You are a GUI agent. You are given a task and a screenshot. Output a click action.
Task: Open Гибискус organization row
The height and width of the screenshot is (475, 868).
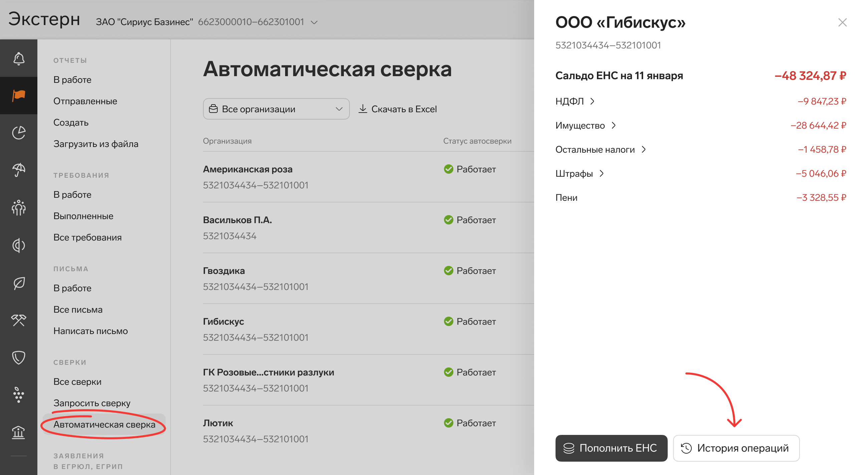(x=368, y=329)
